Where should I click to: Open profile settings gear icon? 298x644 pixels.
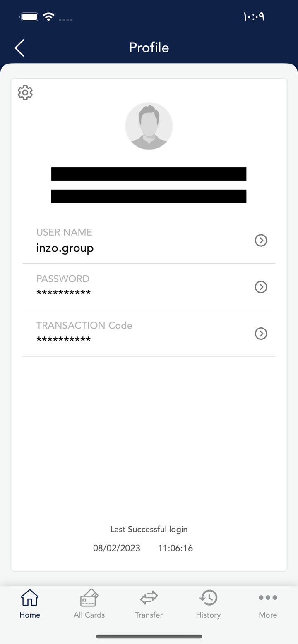click(x=25, y=93)
